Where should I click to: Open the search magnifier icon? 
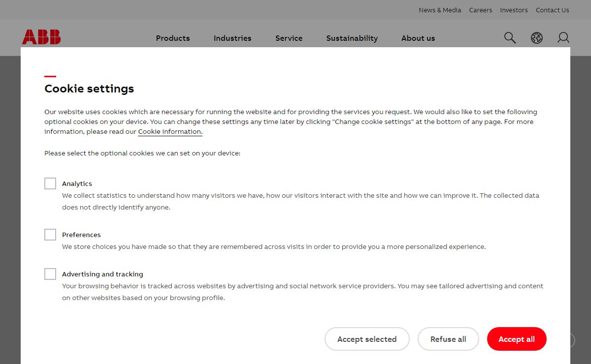510,38
